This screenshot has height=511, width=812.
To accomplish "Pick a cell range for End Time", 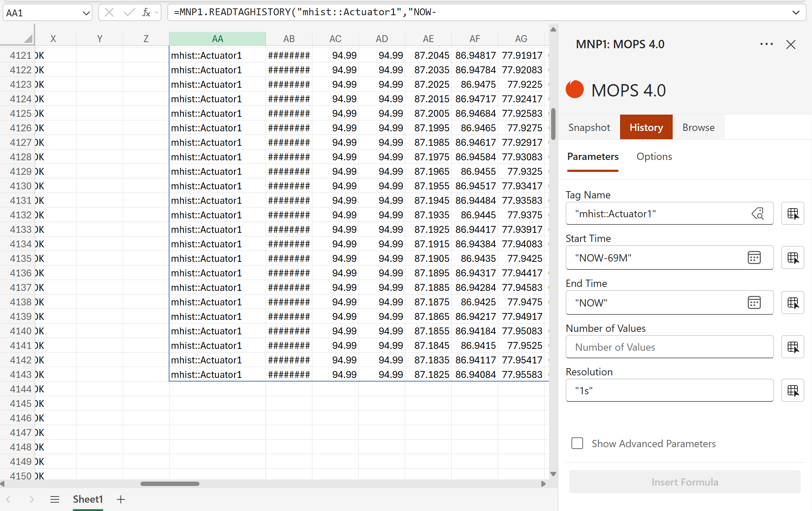I will click(x=793, y=303).
